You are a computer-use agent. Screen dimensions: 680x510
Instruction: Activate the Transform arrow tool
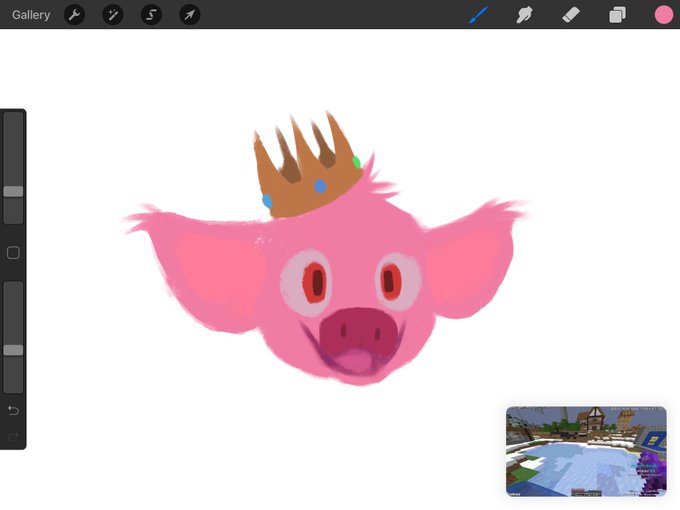(190, 15)
